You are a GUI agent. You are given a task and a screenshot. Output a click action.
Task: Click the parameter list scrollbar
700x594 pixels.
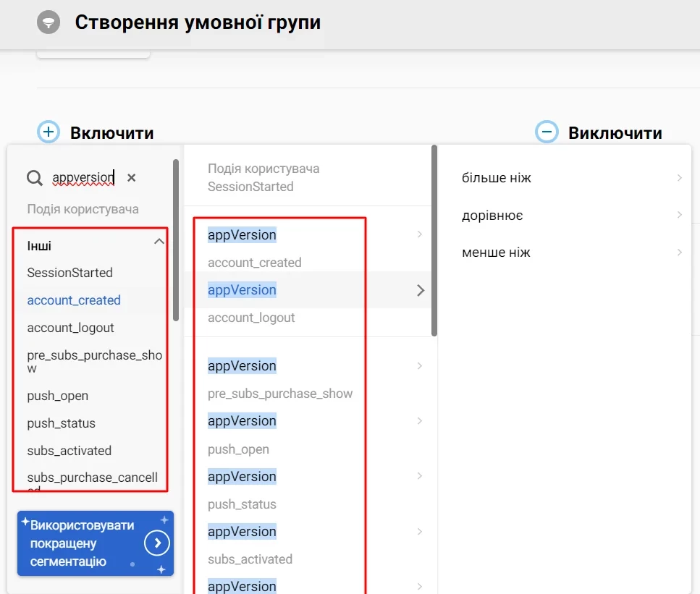point(434,241)
